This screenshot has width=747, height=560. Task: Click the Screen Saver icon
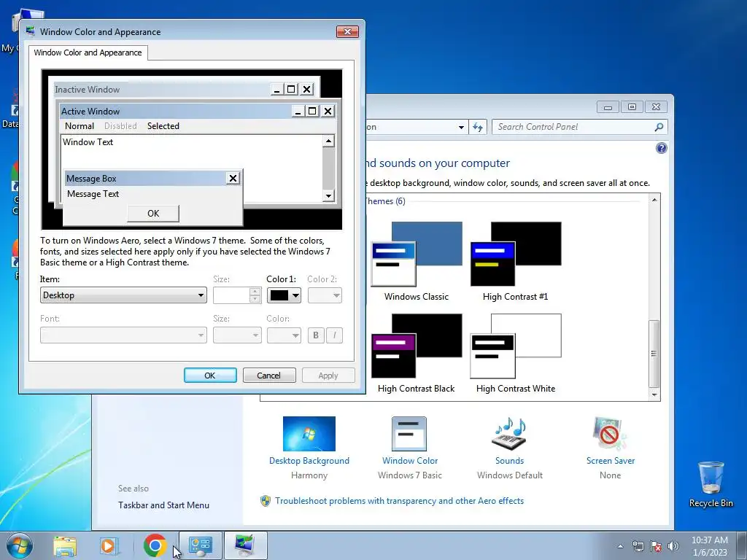(610, 434)
